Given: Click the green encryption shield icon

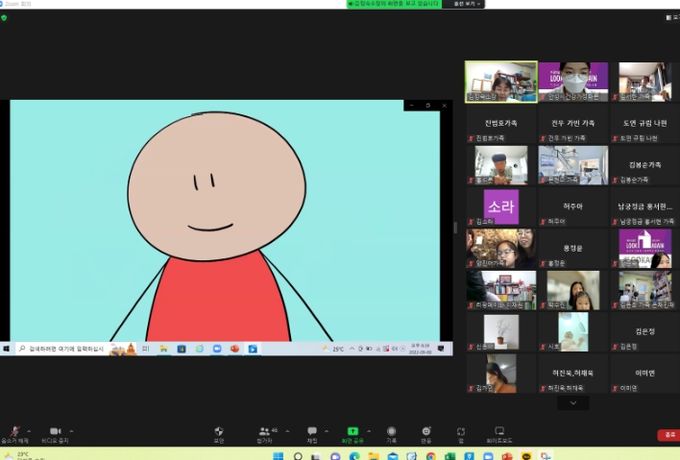Looking at the screenshot, I should coord(4,18).
